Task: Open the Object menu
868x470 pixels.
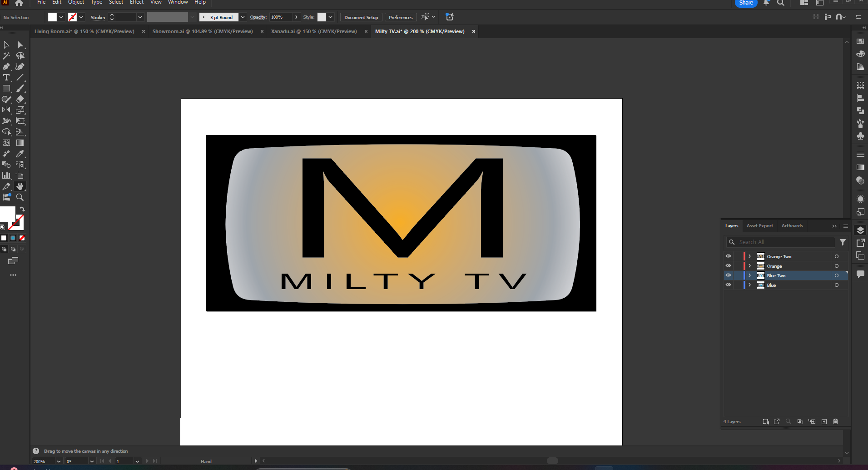Action: (76, 2)
